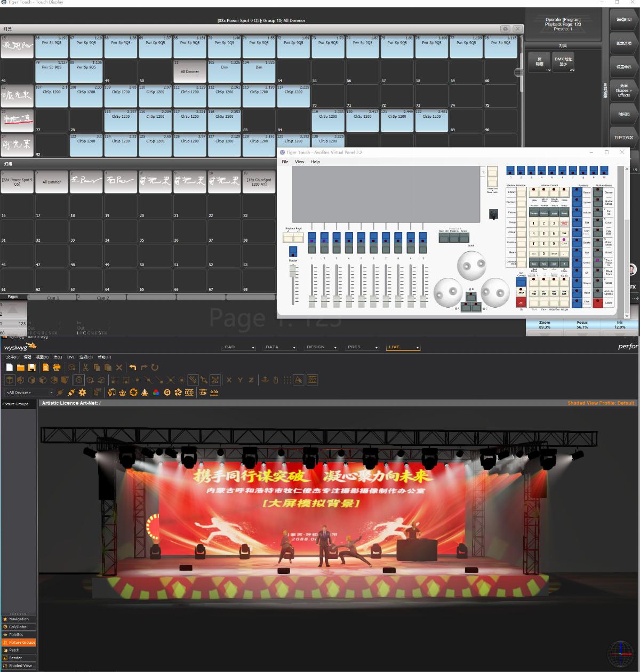The height and width of the screenshot is (672, 640).
Task: Click the Master fader on virtual panel
Action: click(x=293, y=271)
